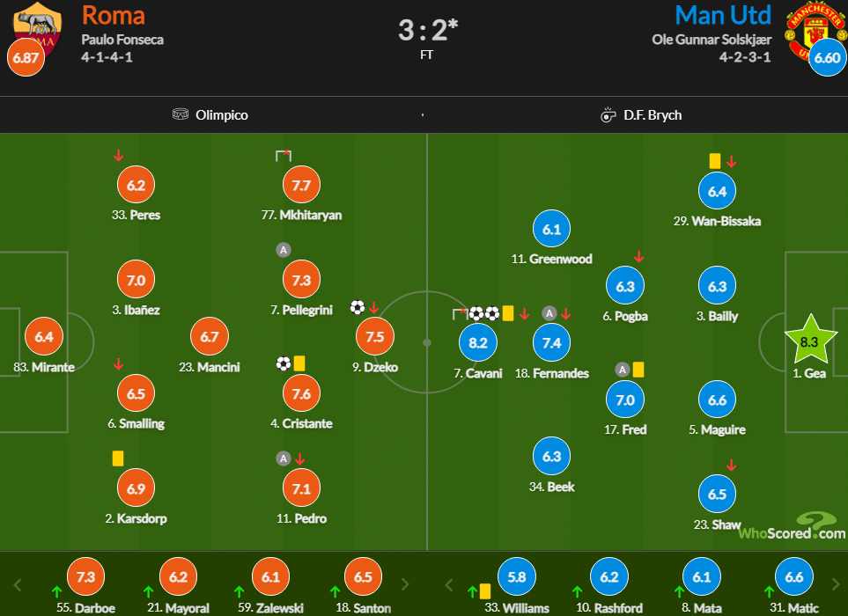Image resolution: width=848 pixels, height=616 pixels.
Task: Click the Manchester United crest
Action: coord(815,32)
